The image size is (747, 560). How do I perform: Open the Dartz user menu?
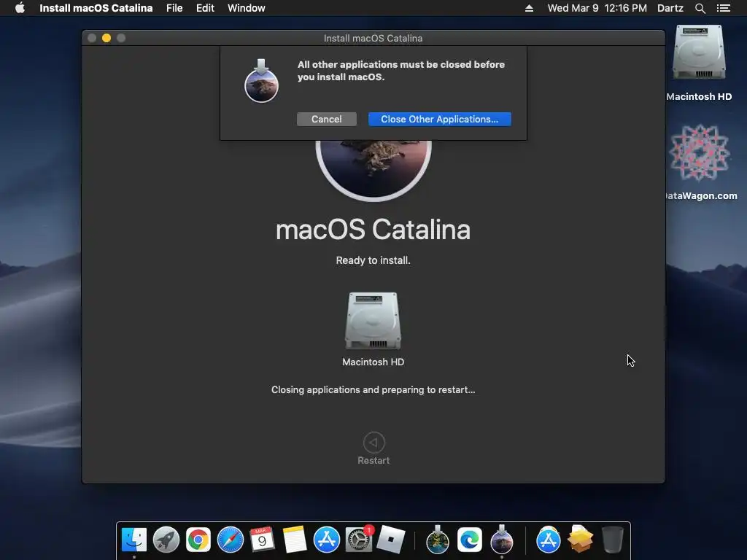670,8
